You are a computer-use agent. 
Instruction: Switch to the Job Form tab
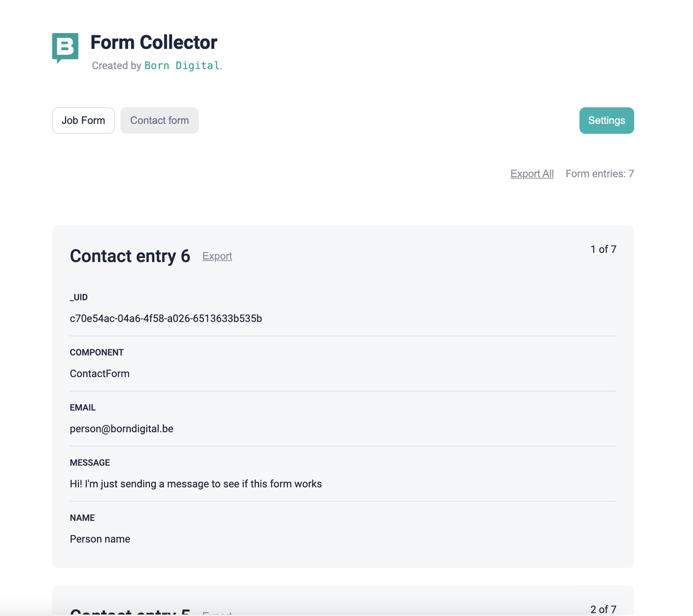(x=83, y=121)
